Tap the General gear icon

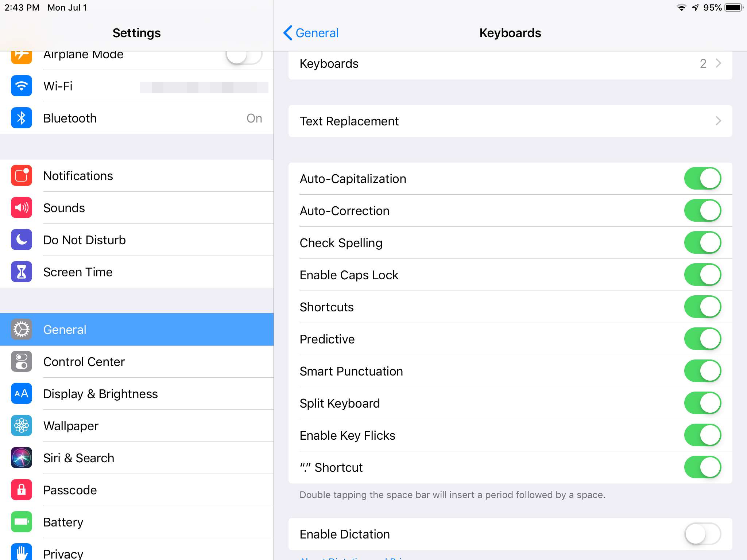(x=22, y=330)
